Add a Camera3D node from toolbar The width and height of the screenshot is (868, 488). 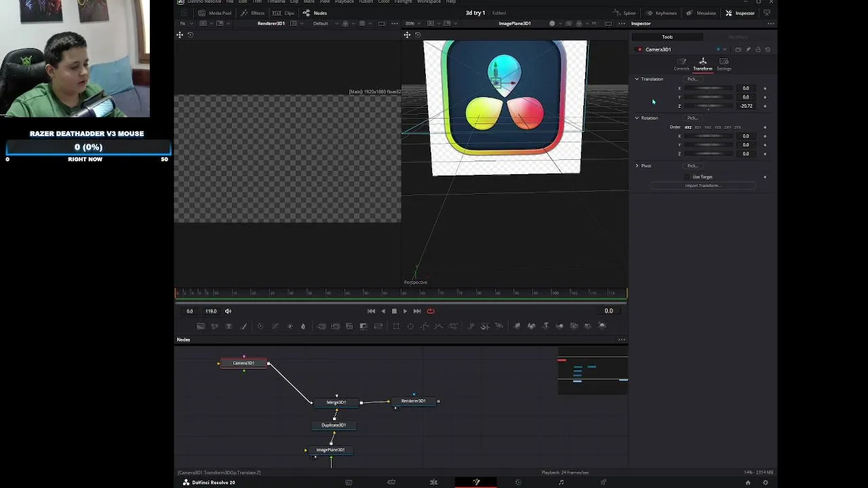coord(574,326)
